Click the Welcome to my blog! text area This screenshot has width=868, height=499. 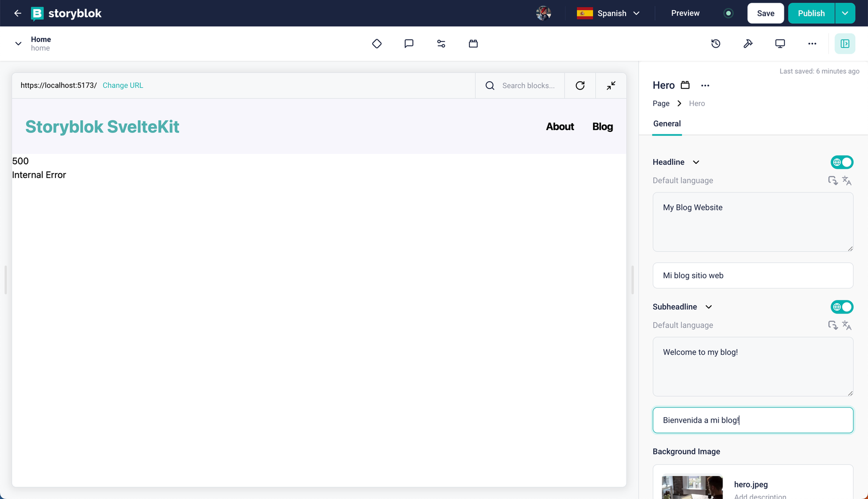tap(753, 367)
